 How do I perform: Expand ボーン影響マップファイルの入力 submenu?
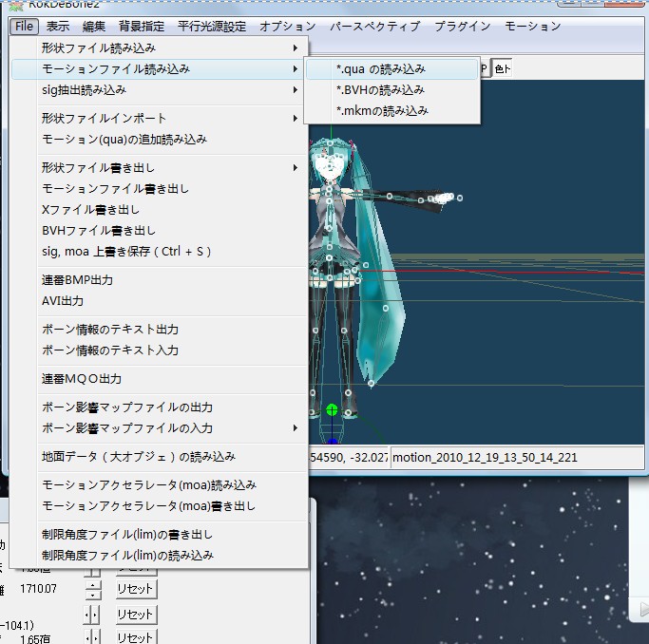(160, 427)
